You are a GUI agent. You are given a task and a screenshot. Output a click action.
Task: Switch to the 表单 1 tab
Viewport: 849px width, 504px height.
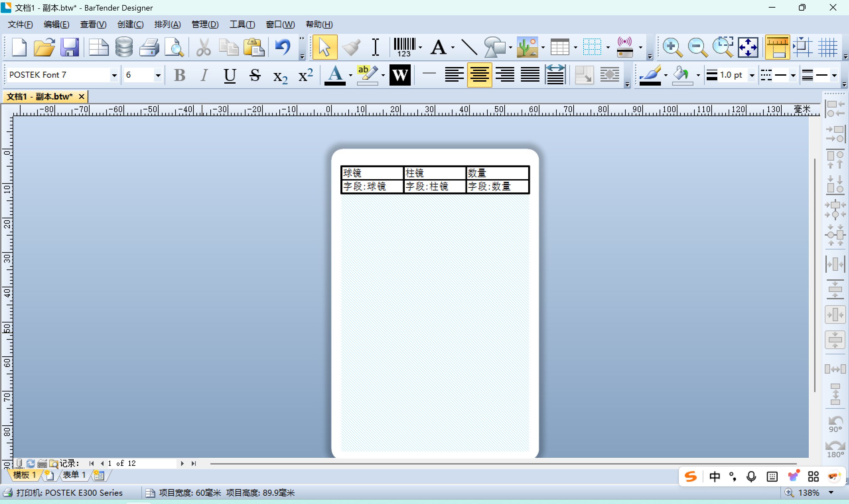coord(74,475)
